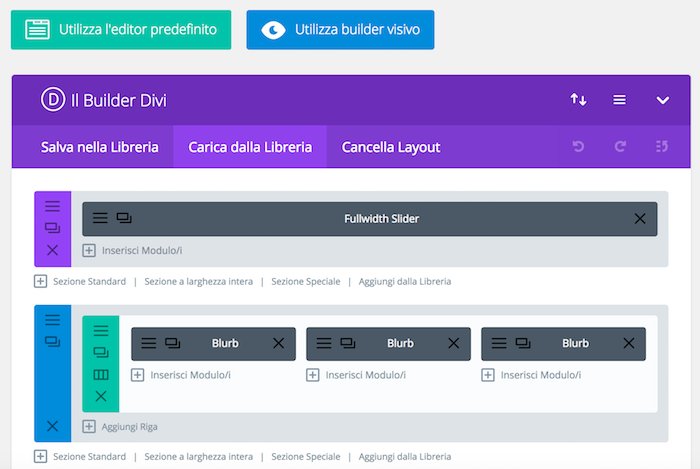This screenshot has width=700, height=469.
Task: Duplicate the second Blurb module
Action: (x=347, y=343)
